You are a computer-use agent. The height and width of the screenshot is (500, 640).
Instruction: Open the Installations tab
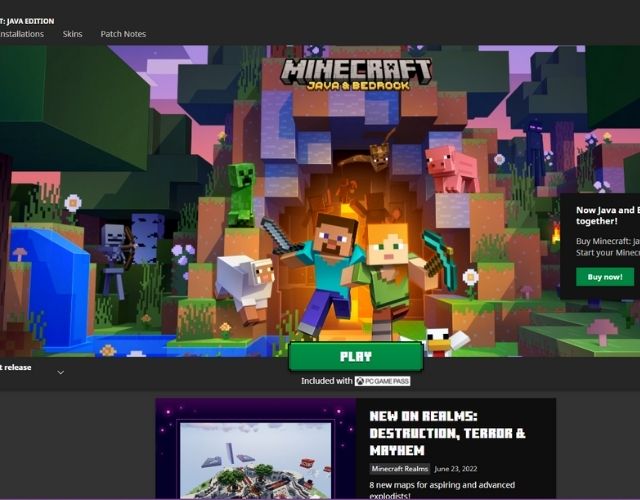22,34
